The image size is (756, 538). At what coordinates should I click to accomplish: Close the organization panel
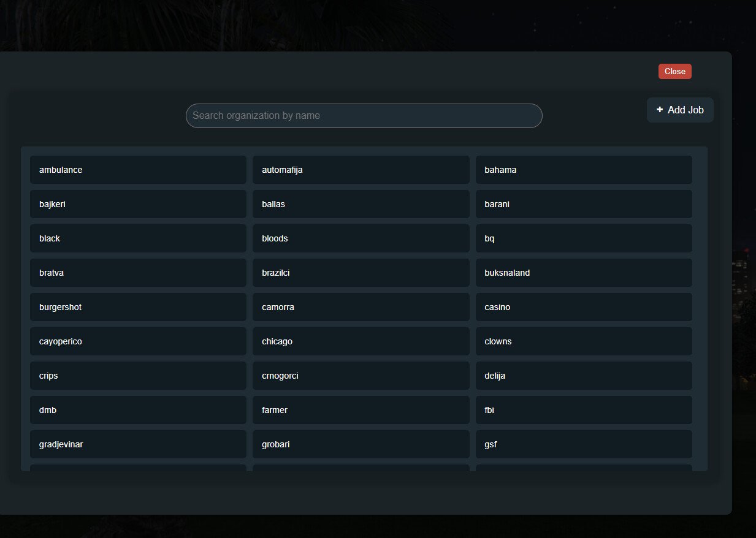[674, 72]
